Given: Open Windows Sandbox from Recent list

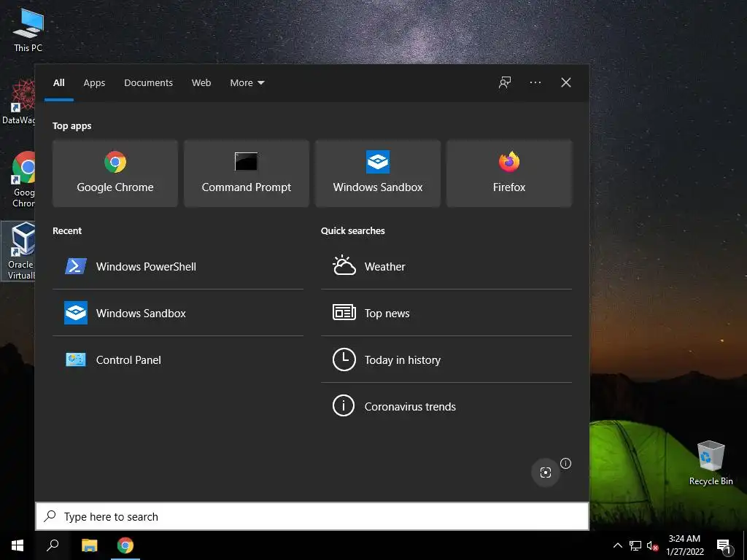Looking at the screenshot, I should 178,313.
